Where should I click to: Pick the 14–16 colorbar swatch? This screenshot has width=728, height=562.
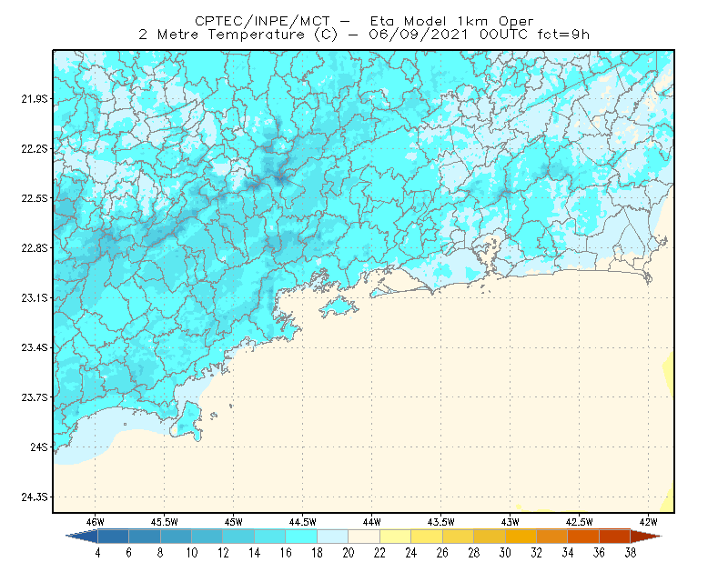(x=269, y=536)
